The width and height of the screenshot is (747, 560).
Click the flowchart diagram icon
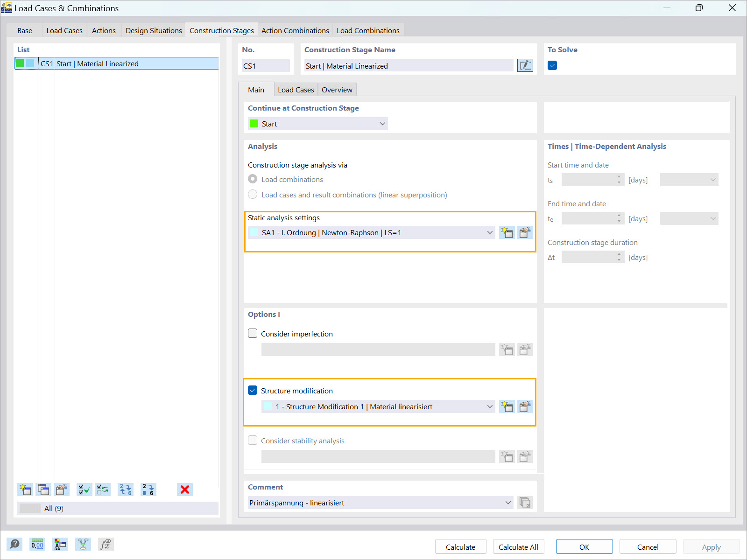tap(83, 544)
